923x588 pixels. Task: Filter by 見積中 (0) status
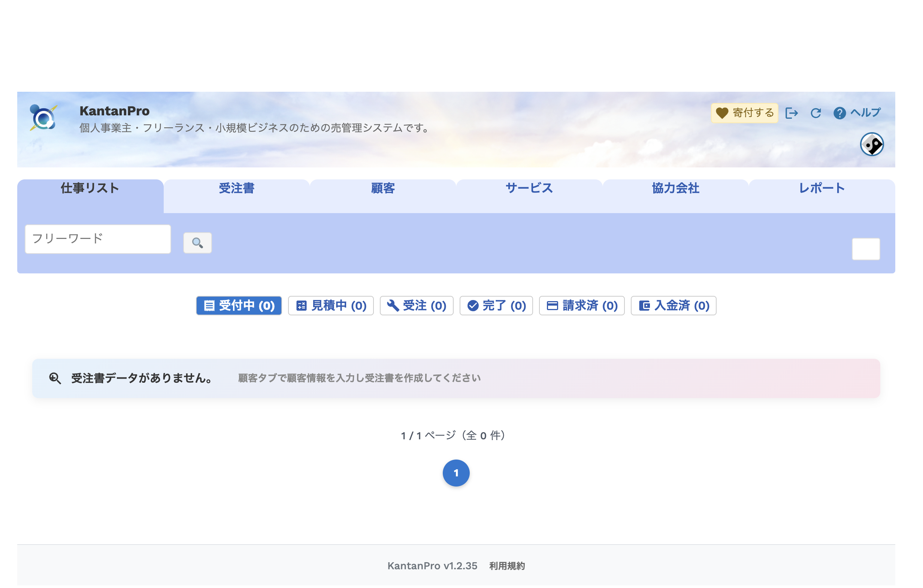click(331, 306)
